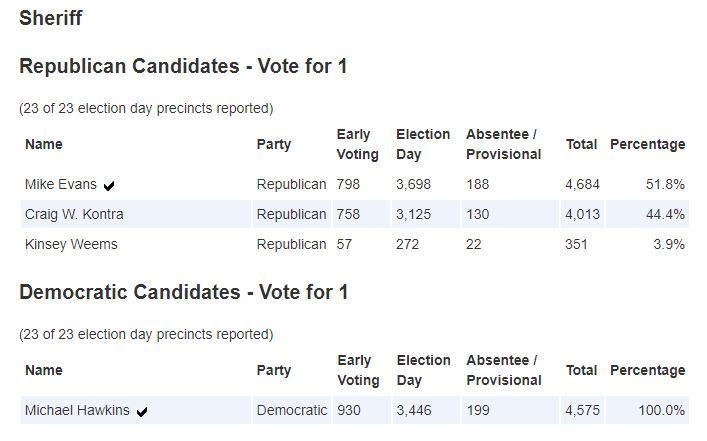
Task: Select the Kinsey Weems candidate name
Action: coord(71,244)
